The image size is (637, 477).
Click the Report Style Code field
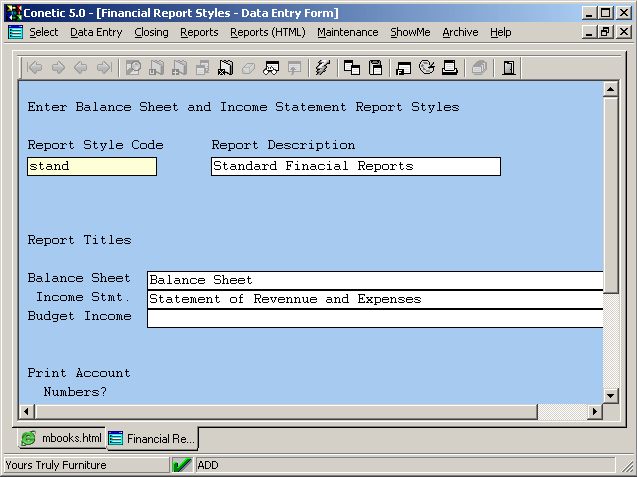point(91,166)
